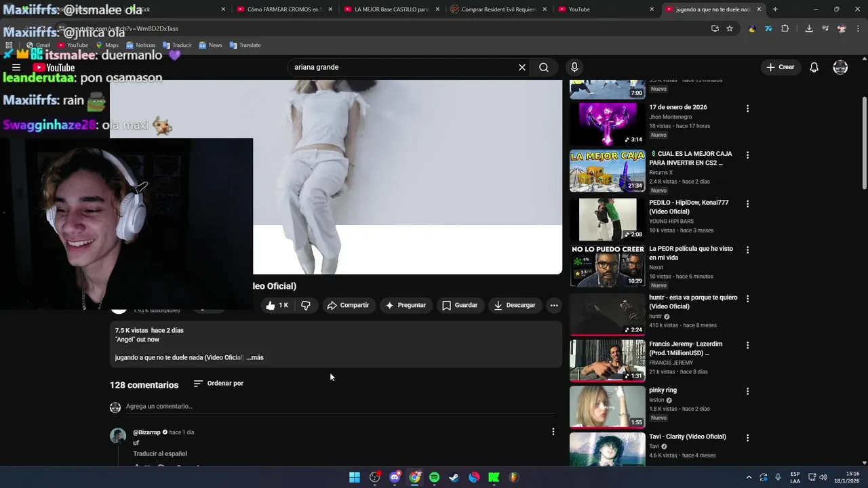Screen dimensions: 868x488
Task: Click the Compartir share button
Action: coord(348,305)
